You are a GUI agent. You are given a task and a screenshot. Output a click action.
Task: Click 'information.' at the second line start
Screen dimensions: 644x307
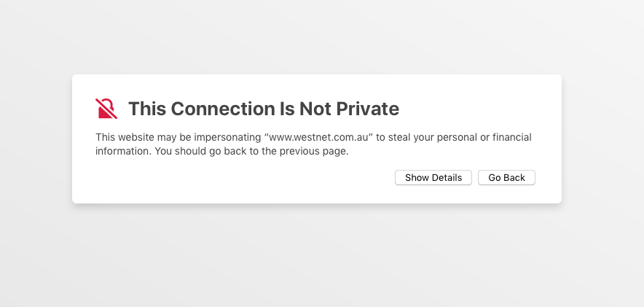click(121, 152)
